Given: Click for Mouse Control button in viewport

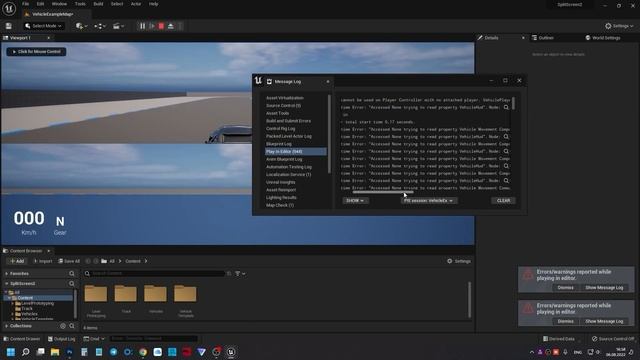Looking at the screenshot, I should [x=36, y=52].
